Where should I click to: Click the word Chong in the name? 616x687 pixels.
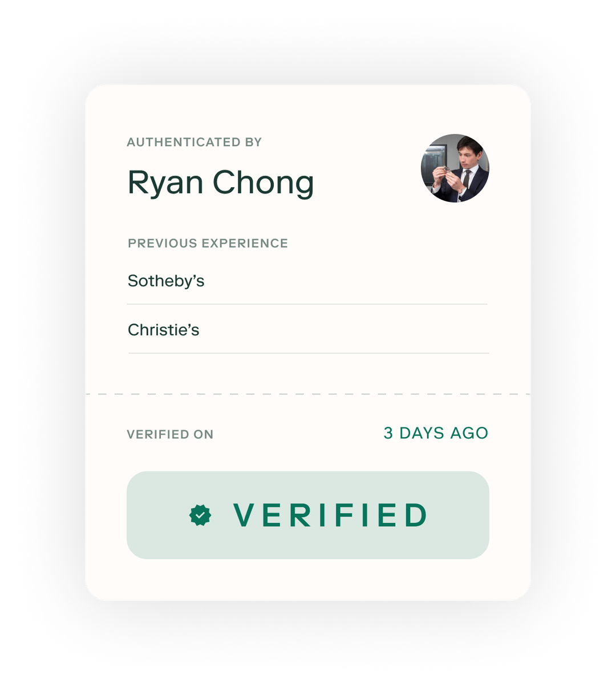[264, 183]
